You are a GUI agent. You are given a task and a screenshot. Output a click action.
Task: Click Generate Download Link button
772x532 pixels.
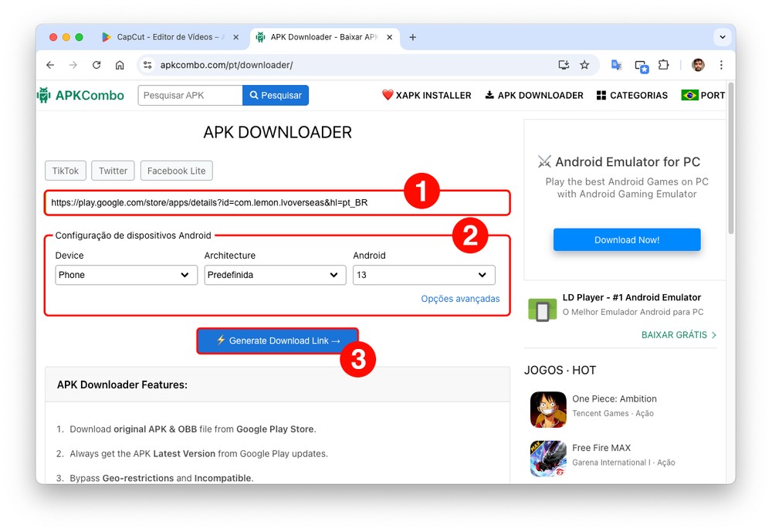[278, 341]
